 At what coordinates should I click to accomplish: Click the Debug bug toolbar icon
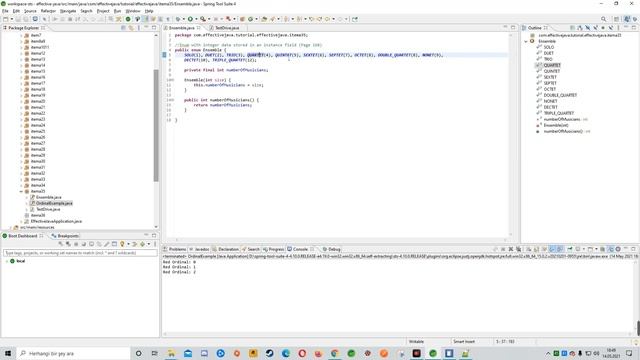tap(178, 19)
